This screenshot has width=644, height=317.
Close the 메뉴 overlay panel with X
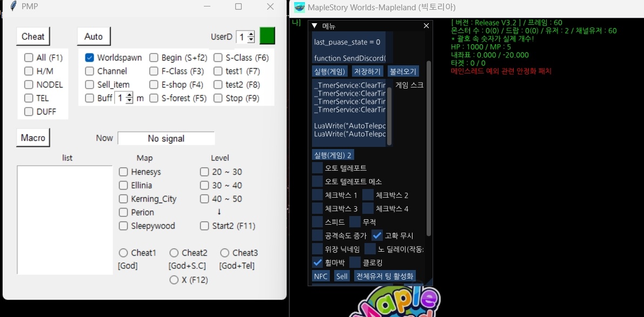click(x=426, y=26)
